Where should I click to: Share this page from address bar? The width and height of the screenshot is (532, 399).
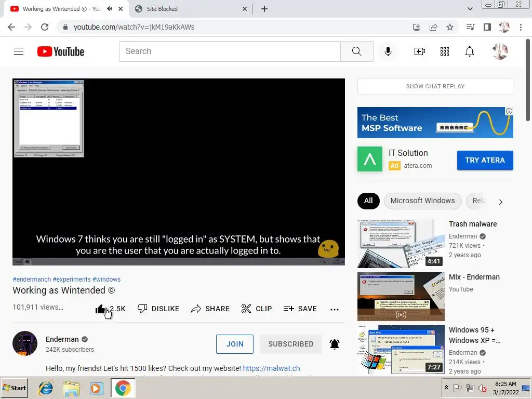[433, 27]
